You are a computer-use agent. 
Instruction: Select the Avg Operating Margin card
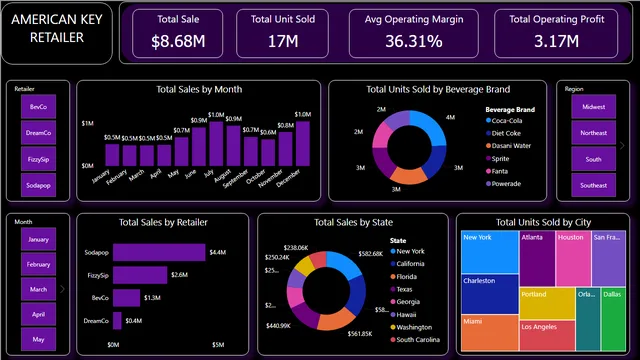coord(414,33)
